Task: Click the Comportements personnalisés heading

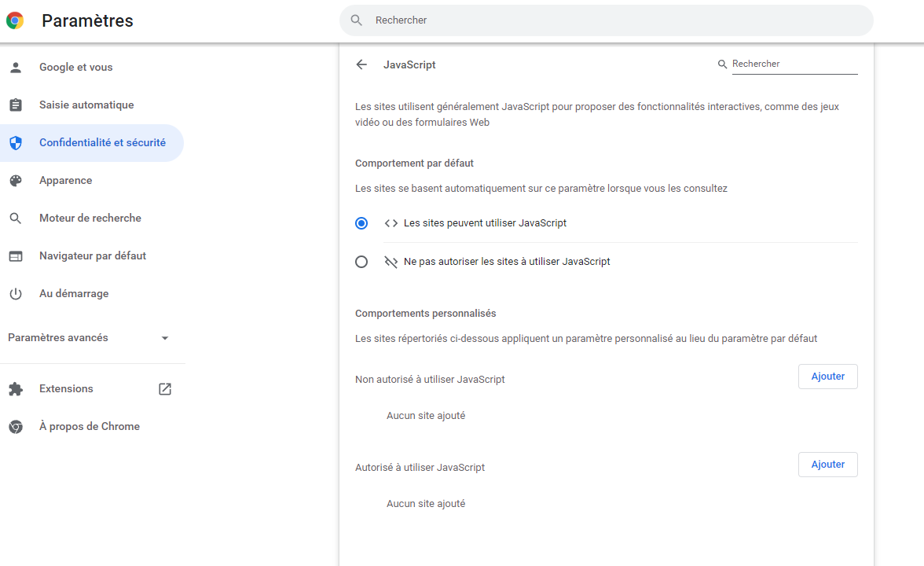Action: (426, 314)
